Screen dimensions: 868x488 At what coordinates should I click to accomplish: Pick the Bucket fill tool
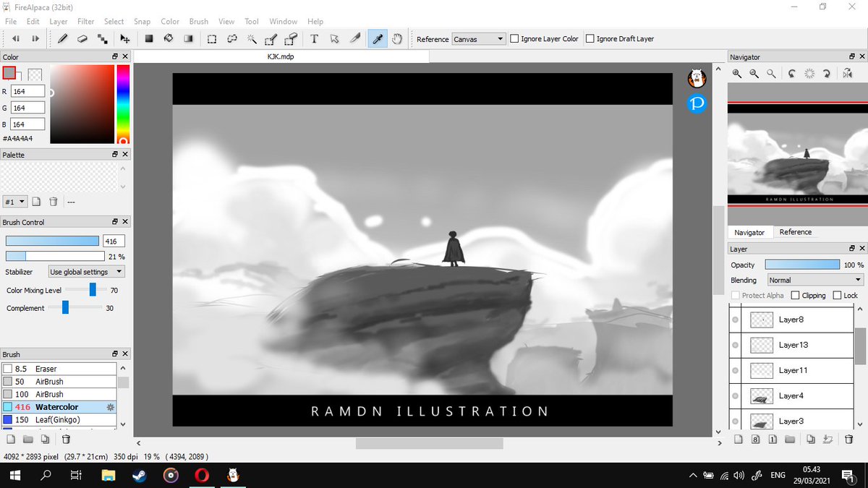[168, 39]
